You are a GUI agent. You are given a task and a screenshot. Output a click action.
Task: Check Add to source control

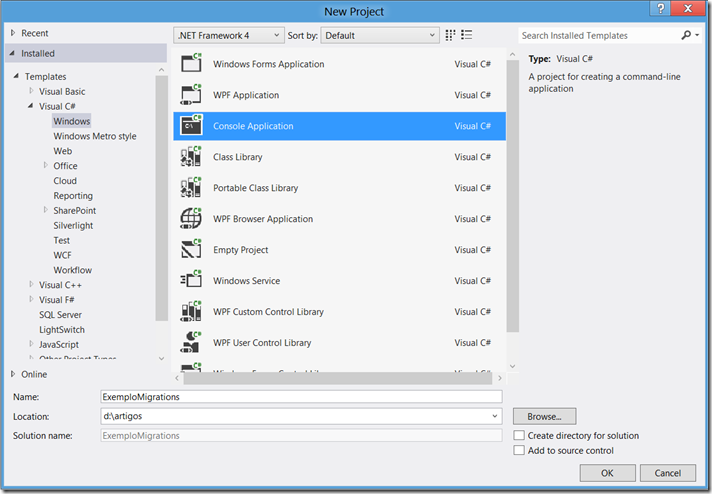(519, 450)
